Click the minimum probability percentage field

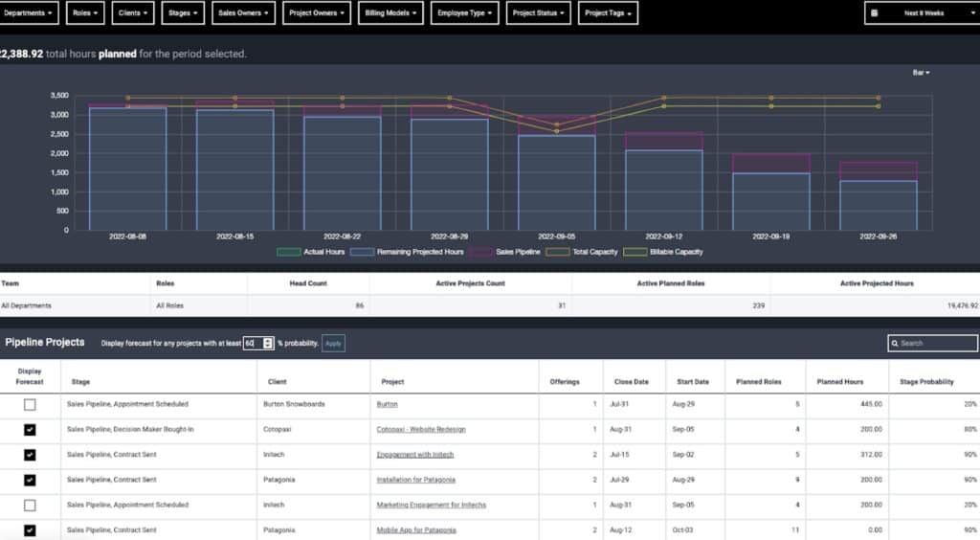[x=254, y=343]
